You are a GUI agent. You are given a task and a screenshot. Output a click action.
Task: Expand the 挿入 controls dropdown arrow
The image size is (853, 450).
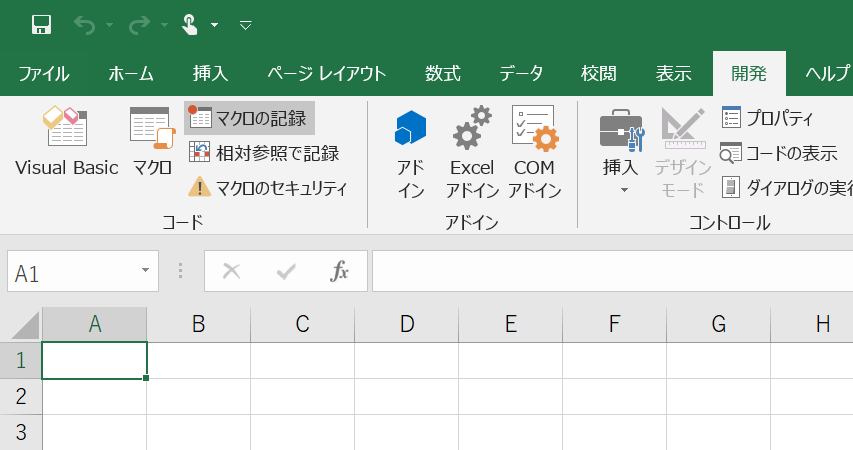pos(624,190)
